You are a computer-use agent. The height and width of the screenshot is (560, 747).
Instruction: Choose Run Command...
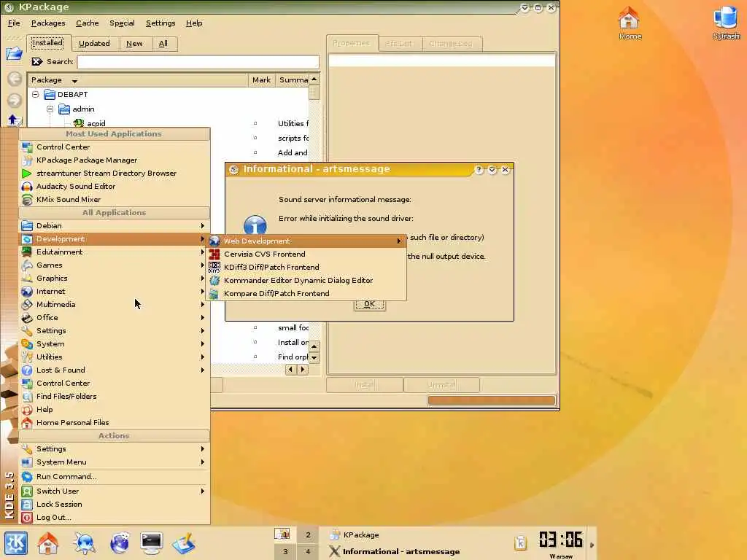[115, 477]
